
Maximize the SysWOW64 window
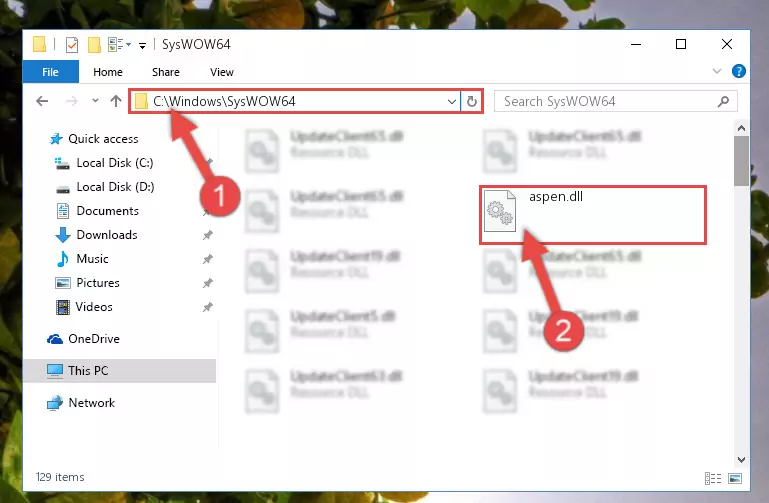click(681, 45)
